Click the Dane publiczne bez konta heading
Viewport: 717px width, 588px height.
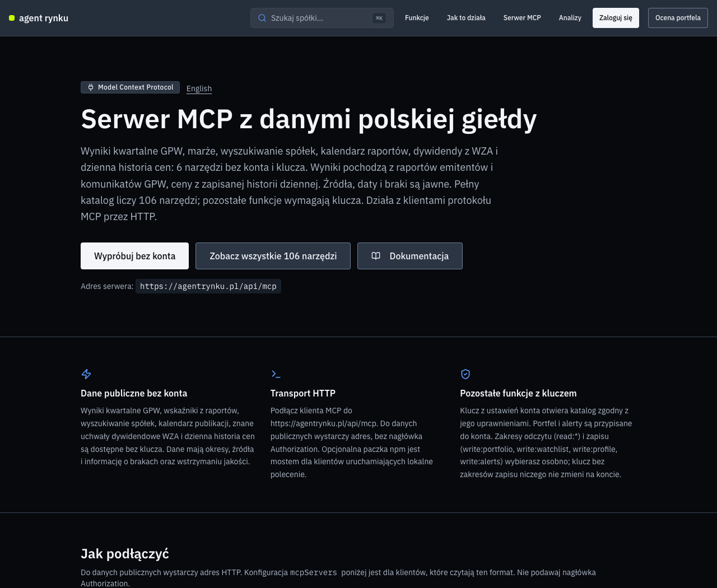[134, 393]
